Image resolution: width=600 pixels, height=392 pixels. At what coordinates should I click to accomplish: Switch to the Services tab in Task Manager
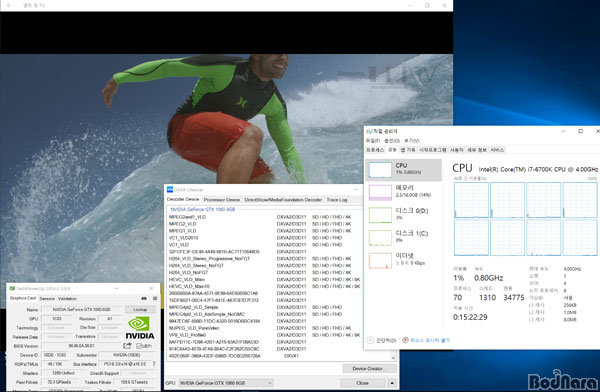click(x=497, y=150)
